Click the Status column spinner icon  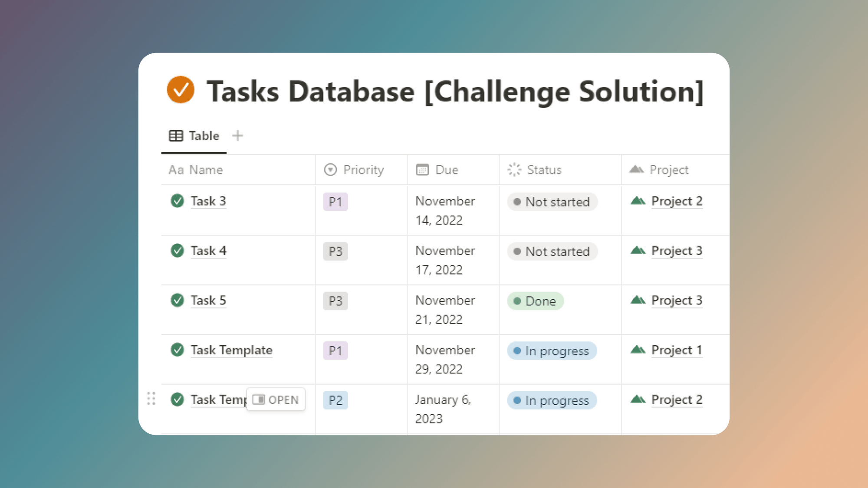[x=514, y=170]
